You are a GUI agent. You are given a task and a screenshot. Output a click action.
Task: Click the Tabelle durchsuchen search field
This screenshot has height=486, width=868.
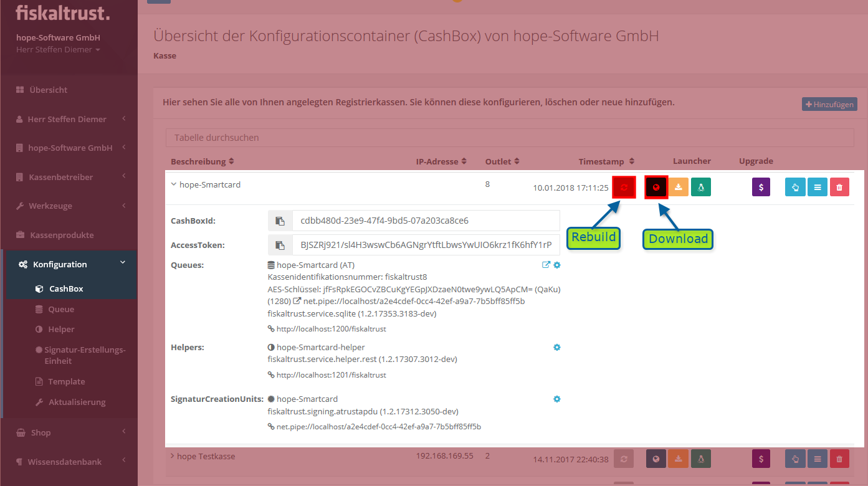(x=510, y=137)
